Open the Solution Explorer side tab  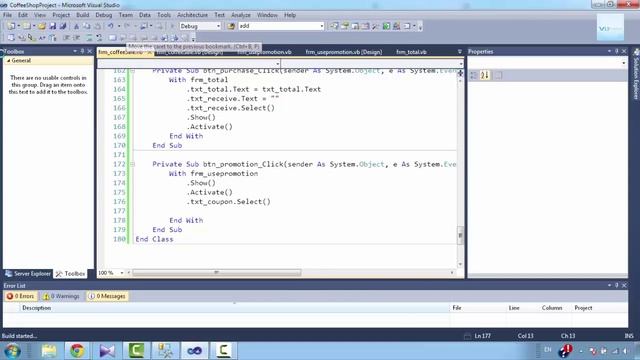pos(636,74)
